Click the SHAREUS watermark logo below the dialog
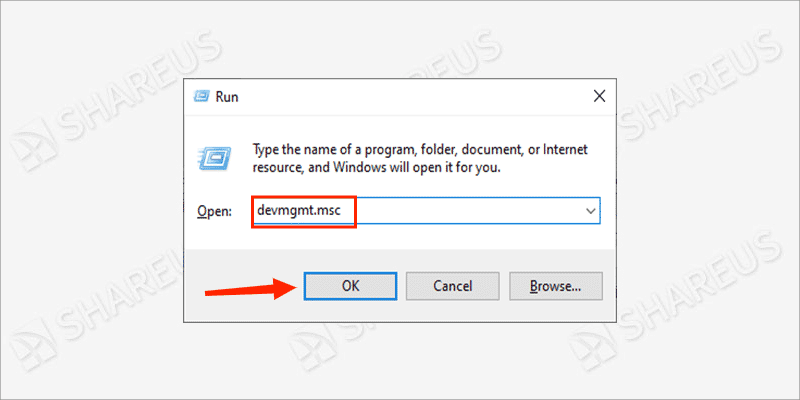This screenshot has height=400, width=800. [x=310, y=348]
